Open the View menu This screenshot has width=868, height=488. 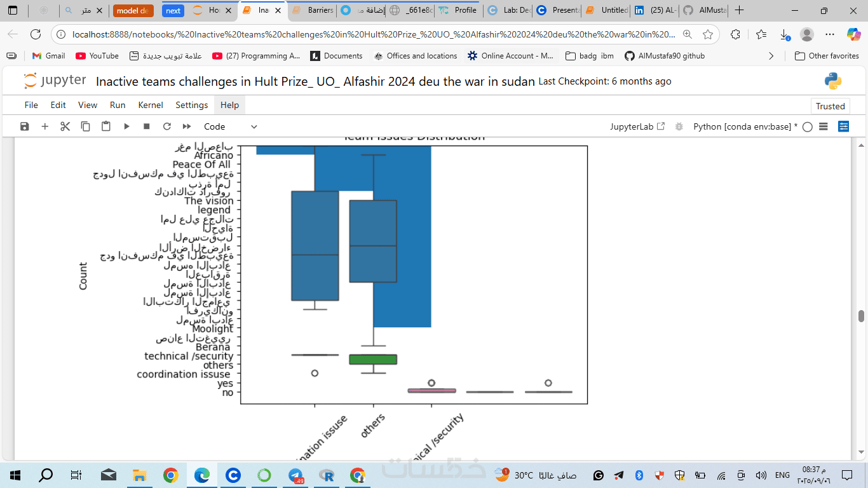pos(88,105)
